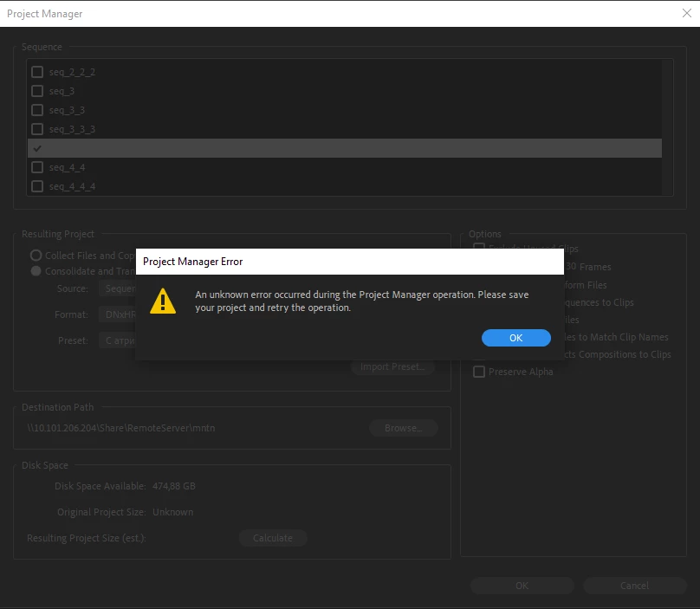This screenshot has height=609, width=700.
Task: Toggle the Exclude Unused Clips checkbox
Action: click(479, 245)
